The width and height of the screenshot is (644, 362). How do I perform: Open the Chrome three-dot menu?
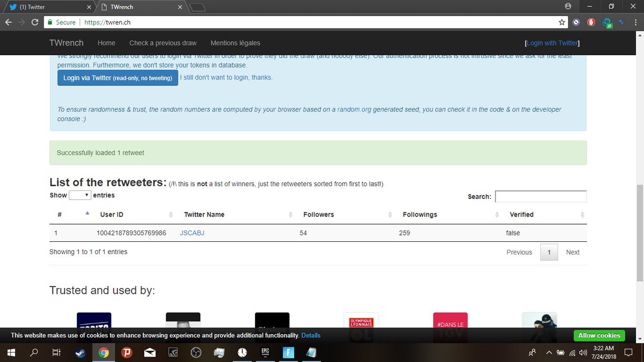636,23
